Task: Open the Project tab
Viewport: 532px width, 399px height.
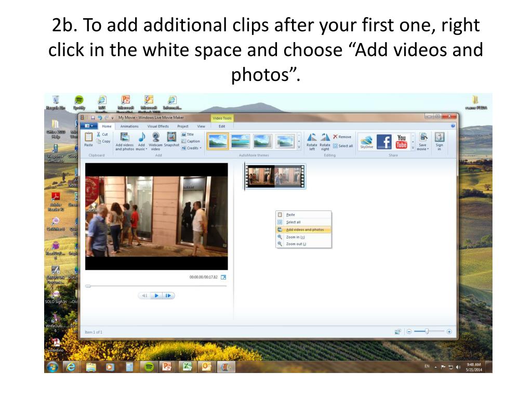Action: pyautogui.click(x=182, y=126)
